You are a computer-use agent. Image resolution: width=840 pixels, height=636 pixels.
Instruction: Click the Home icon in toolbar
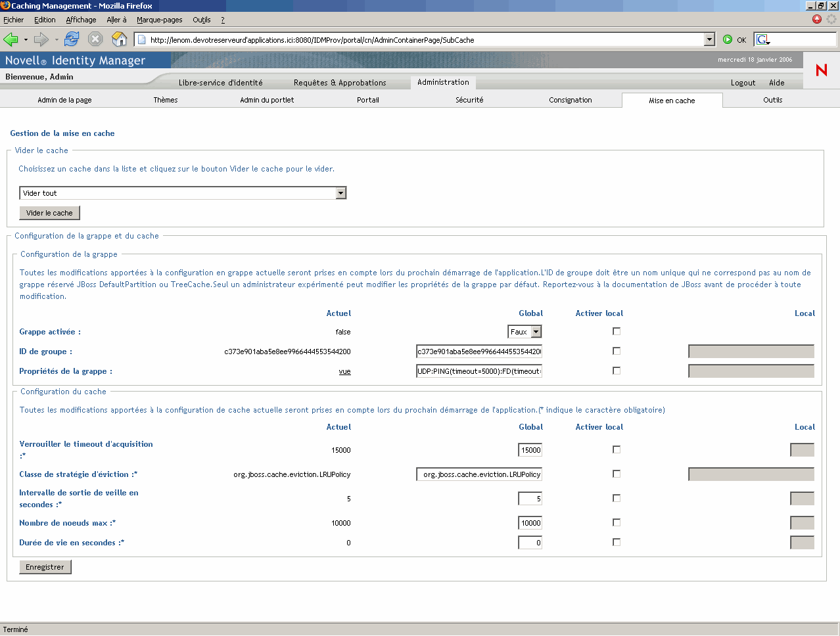(x=119, y=39)
